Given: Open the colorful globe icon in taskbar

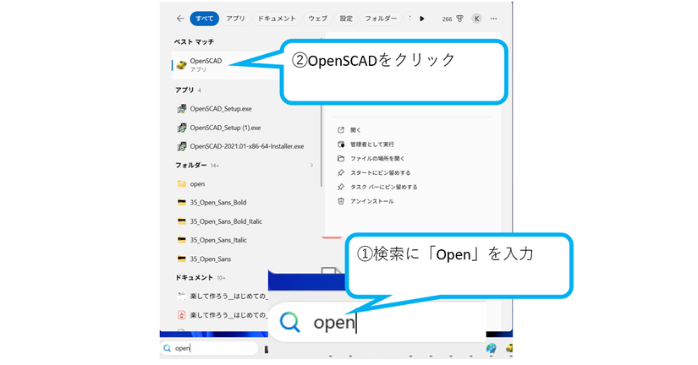Looking at the screenshot, I should [x=491, y=348].
